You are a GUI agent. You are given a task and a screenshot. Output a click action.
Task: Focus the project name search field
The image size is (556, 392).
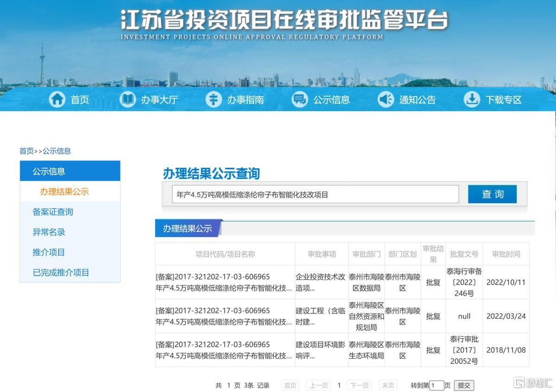point(316,194)
